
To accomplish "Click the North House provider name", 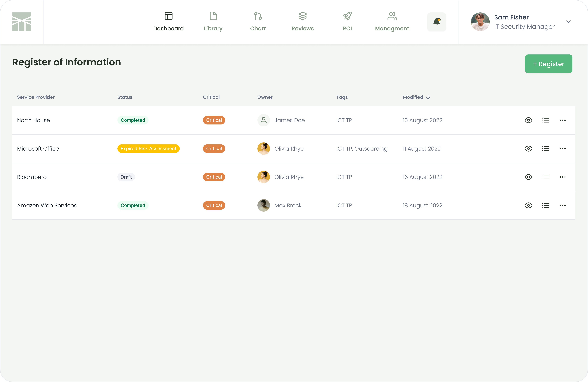I will [x=33, y=120].
